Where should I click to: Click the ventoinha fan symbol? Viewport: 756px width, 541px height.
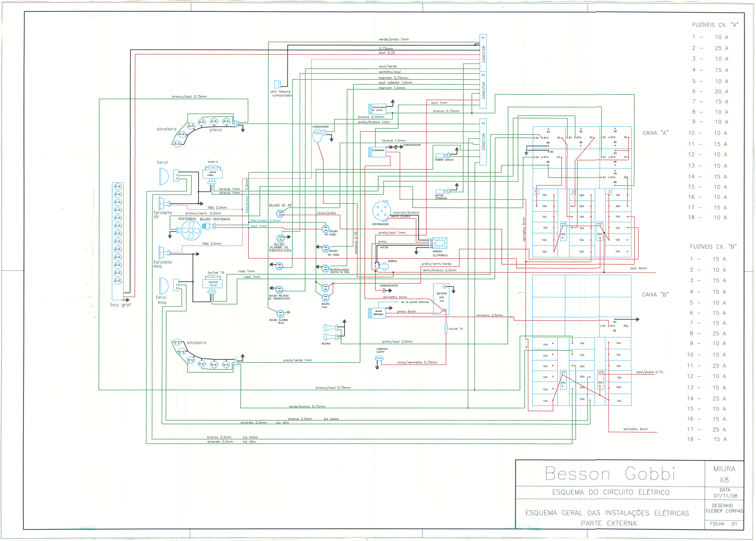pos(191,230)
